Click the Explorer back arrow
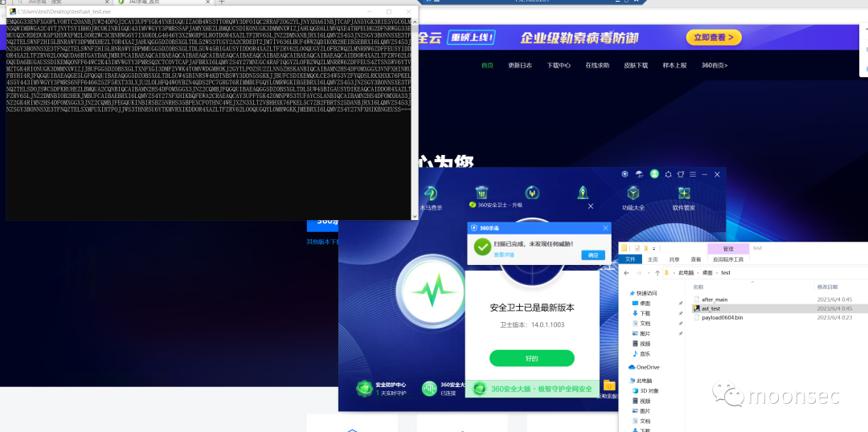The width and height of the screenshot is (868, 432). pos(626,273)
